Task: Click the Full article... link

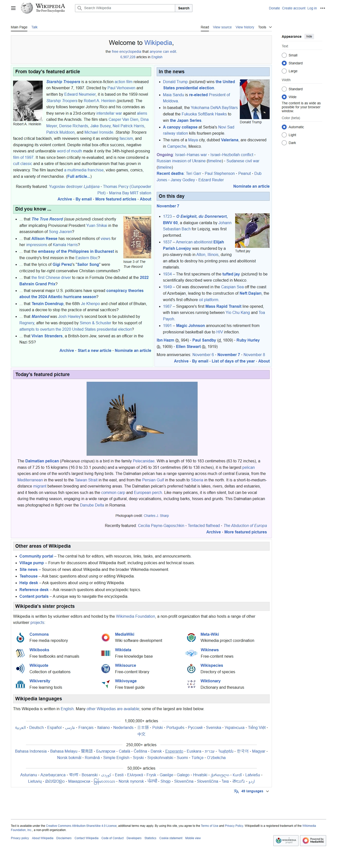Action: 78,177
